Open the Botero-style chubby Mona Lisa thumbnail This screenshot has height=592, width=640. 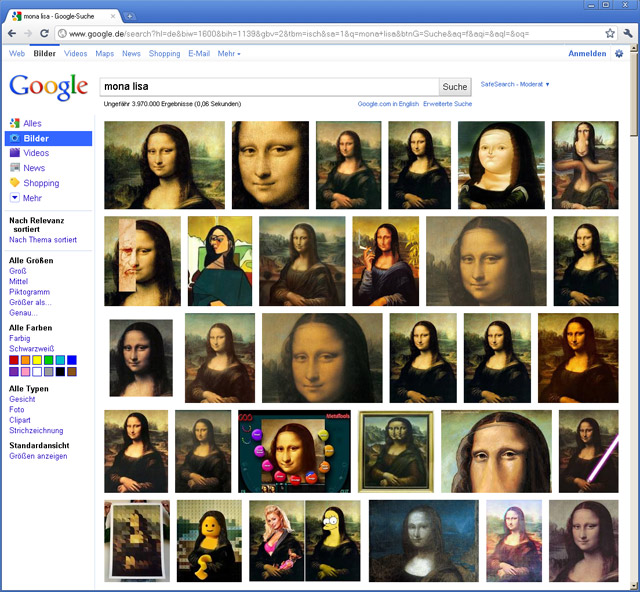click(501, 165)
